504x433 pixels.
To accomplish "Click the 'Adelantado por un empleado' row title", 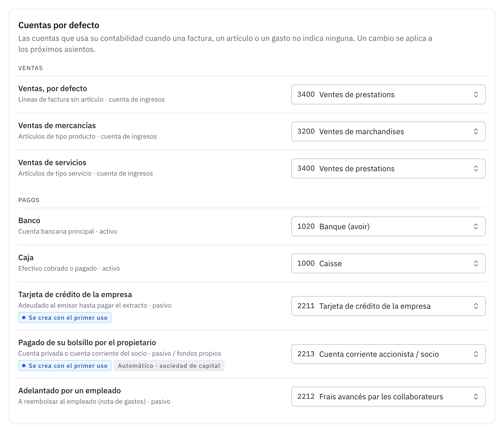I will click(x=70, y=390).
